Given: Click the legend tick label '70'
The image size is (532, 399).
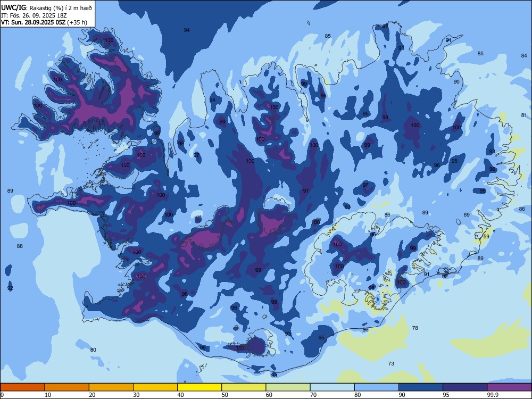Looking at the screenshot, I should point(313,395).
